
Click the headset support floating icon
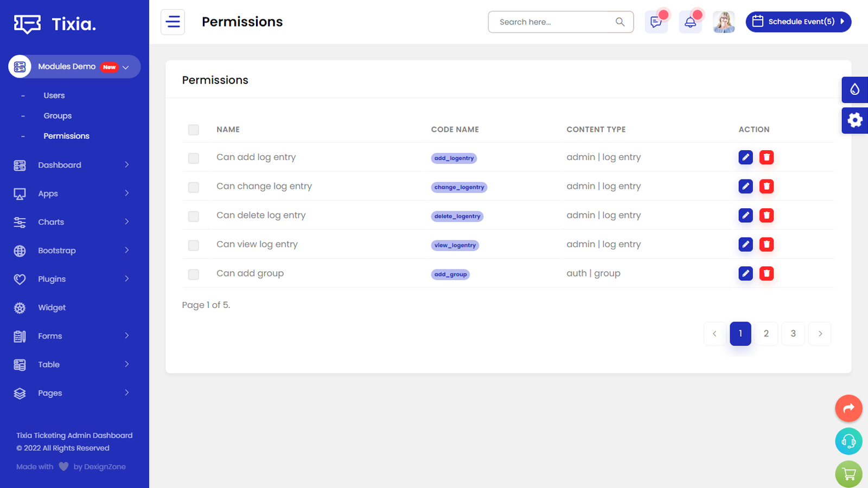[x=848, y=441]
